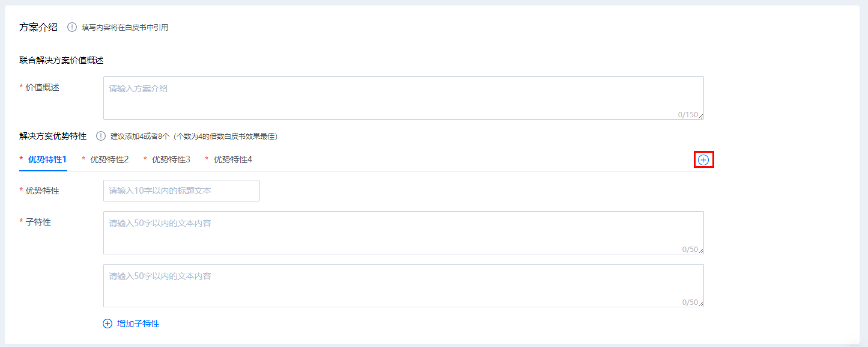
Task: Focus the second 子特性 text area
Action: point(403,286)
